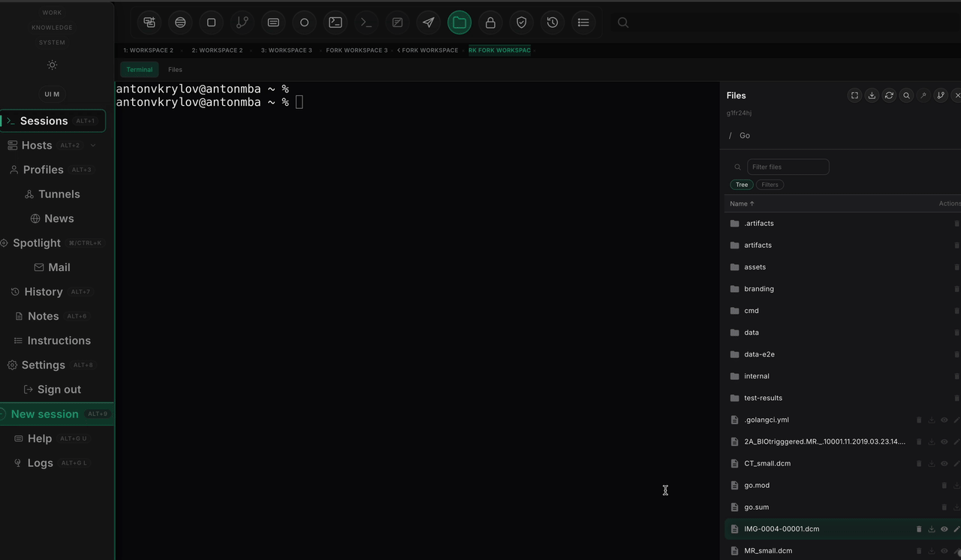This screenshot has height=560, width=961.
Task: Expand the Hosts section in the sidebar
Action: tap(93, 146)
